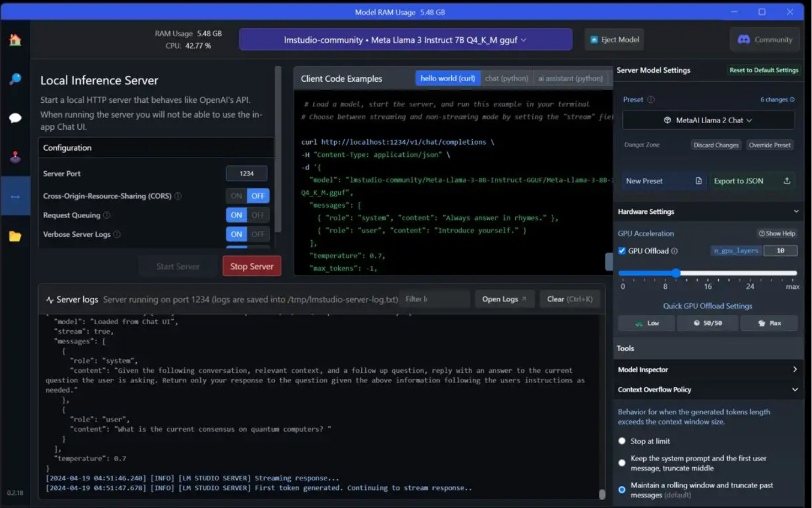Screen dimensions: 812x508
Task: Switch to hello world (curl) tab
Action: click(x=448, y=78)
